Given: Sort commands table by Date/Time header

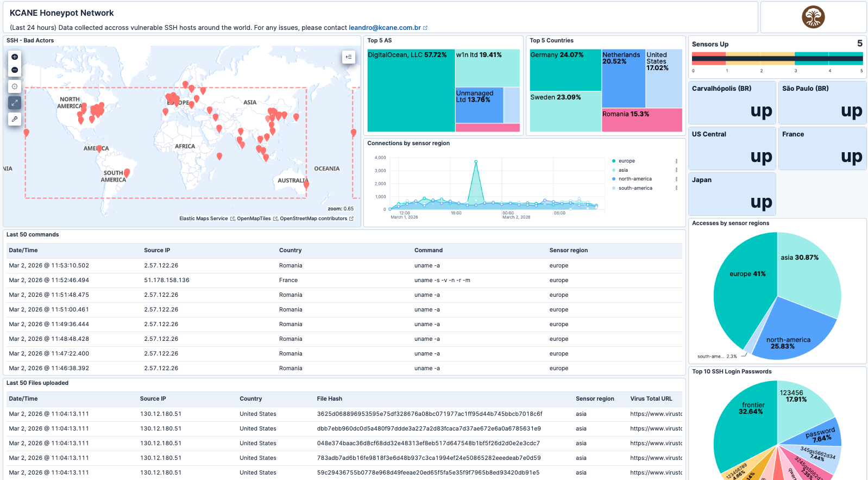Looking at the screenshot, I should point(23,251).
